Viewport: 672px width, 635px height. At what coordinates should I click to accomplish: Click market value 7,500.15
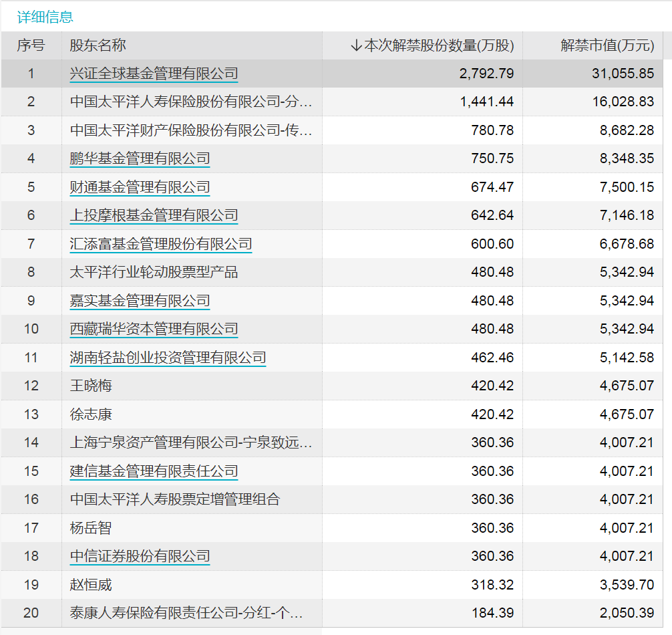627,187
